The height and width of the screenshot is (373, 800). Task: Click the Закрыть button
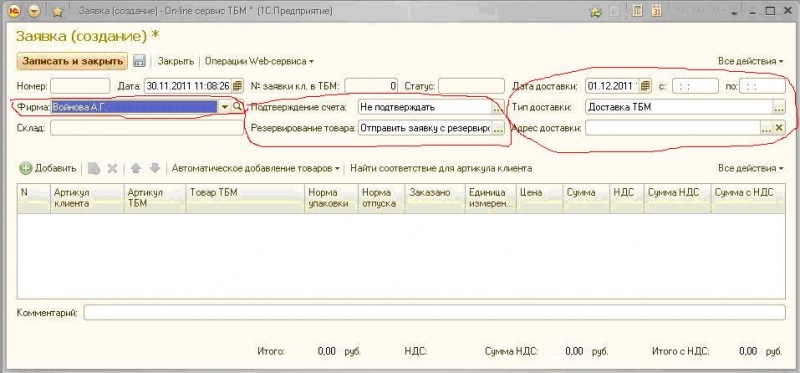pyautogui.click(x=176, y=61)
